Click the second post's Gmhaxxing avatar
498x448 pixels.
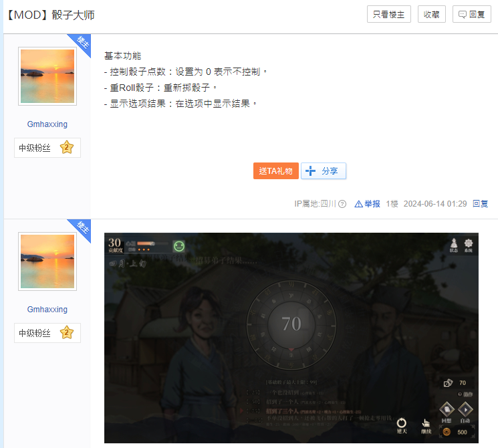click(x=47, y=261)
